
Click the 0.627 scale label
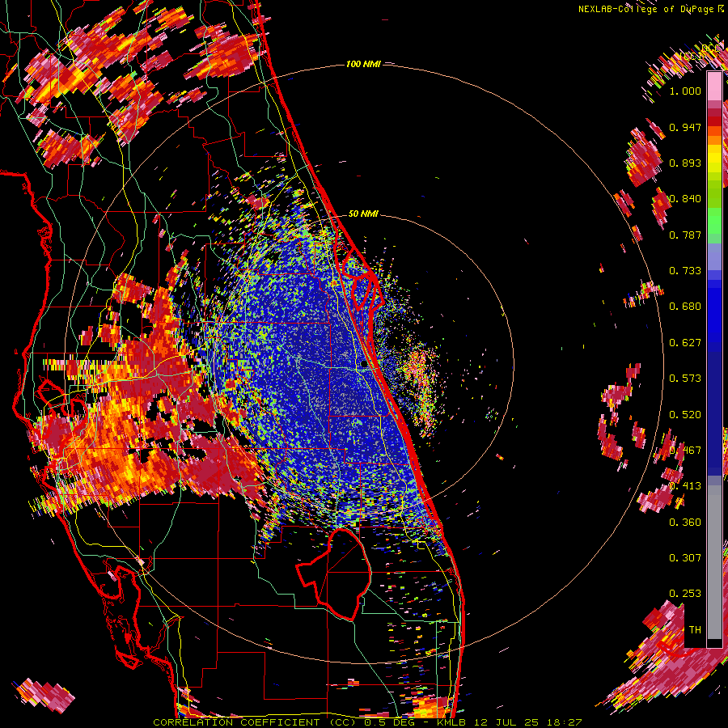pyautogui.click(x=685, y=343)
